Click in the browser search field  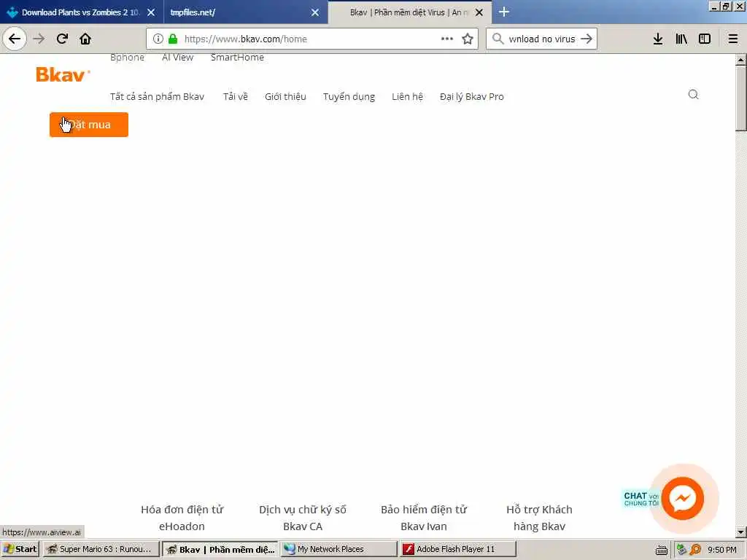click(x=542, y=39)
